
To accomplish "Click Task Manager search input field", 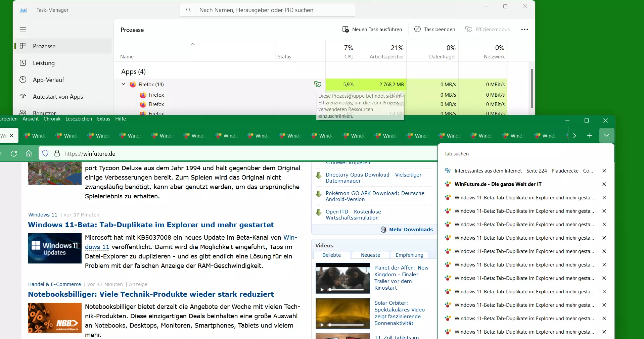I will pyautogui.click(x=268, y=10).
